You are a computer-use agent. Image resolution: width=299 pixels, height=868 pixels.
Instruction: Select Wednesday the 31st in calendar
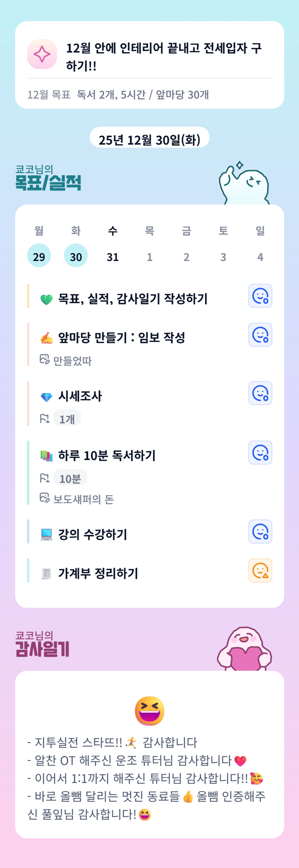point(113,257)
